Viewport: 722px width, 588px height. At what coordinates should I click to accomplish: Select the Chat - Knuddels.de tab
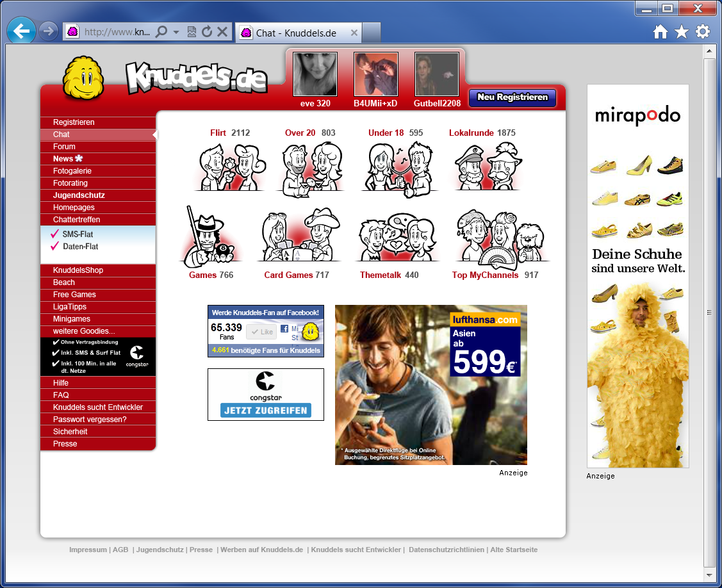point(299,33)
